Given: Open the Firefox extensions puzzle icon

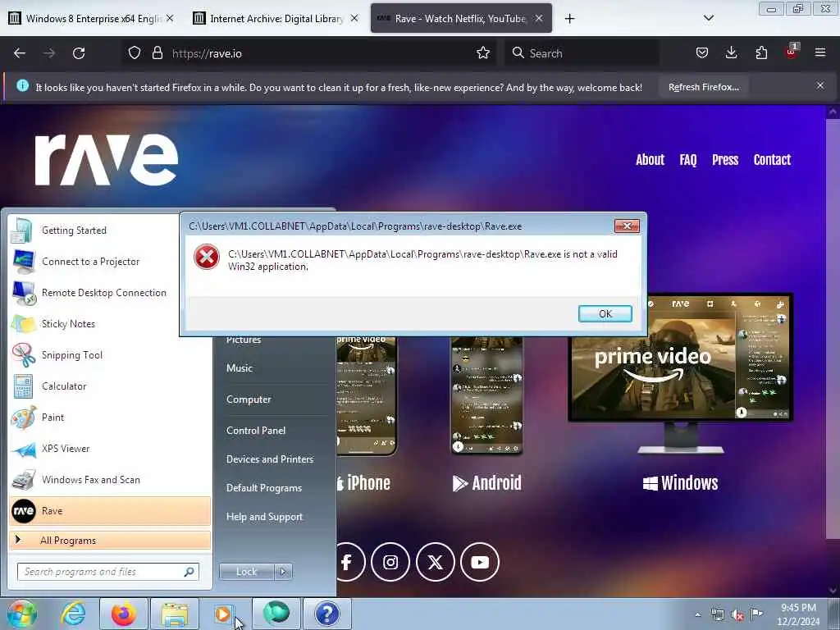Looking at the screenshot, I should [x=761, y=53].
